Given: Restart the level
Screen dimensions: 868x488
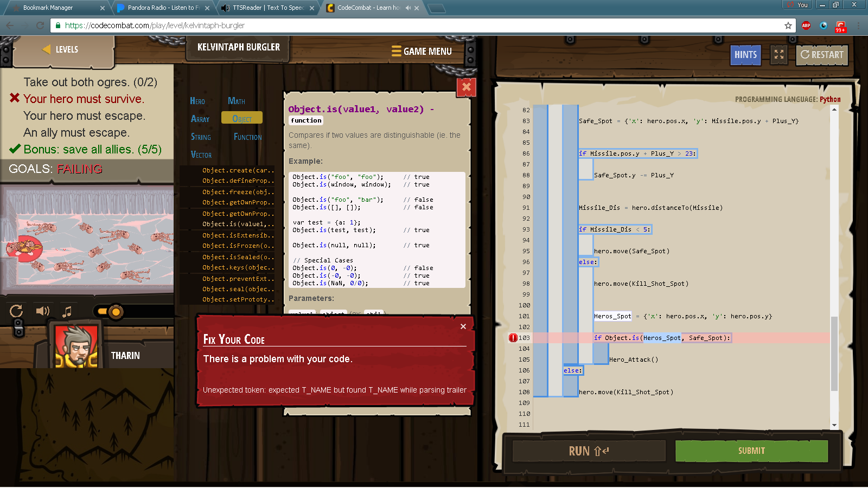Looking at the screenshot, I should click(822, 55).
